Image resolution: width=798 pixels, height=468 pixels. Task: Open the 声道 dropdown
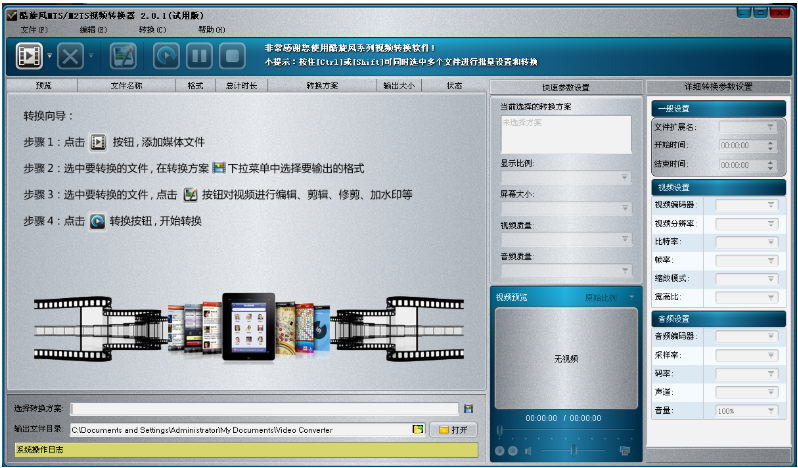[747, 392]
